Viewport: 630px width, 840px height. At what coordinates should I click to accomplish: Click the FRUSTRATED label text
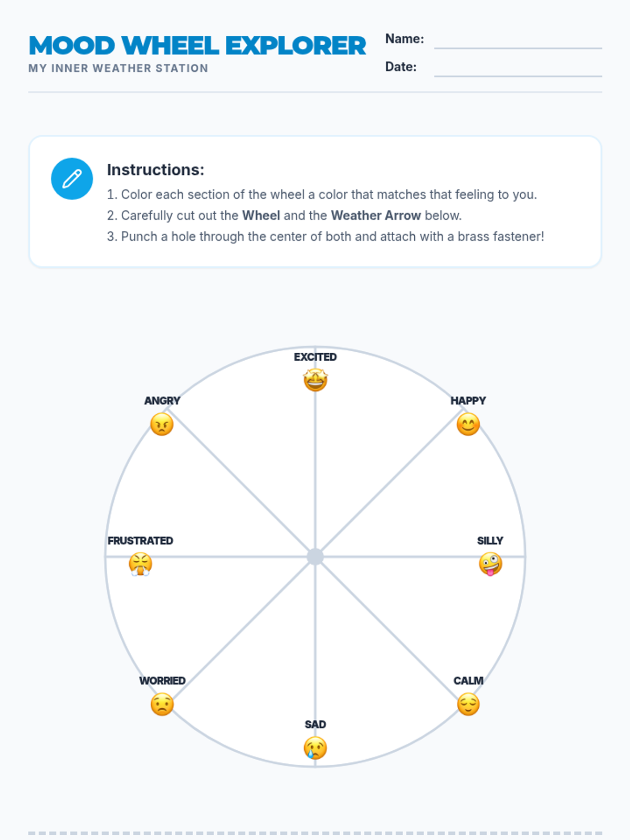(140, 541)
